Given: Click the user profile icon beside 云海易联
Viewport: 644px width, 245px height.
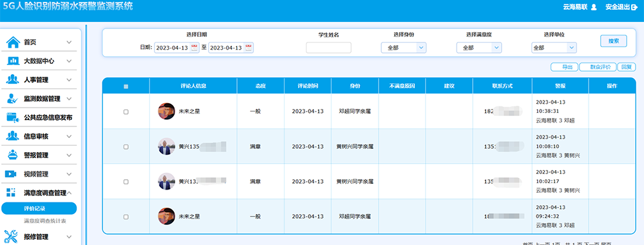Looking at the screenshot, I should pyautogui.click(x=594, y=7).
